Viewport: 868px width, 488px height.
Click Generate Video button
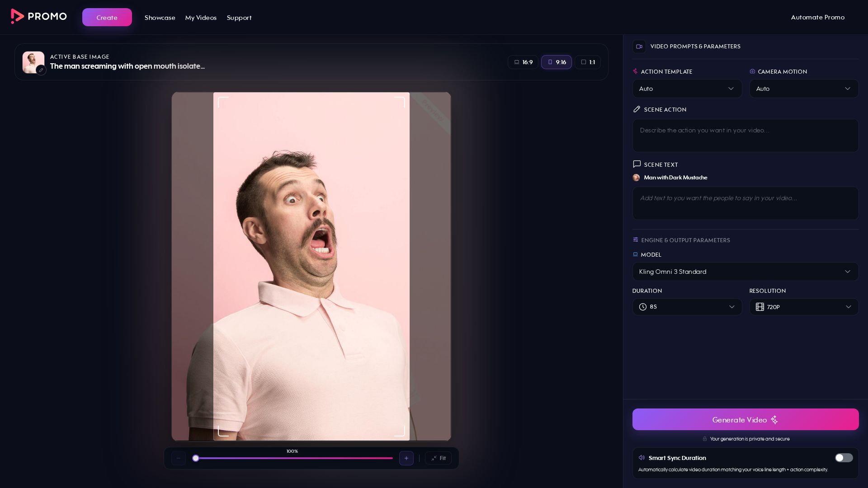coord(745,419)
